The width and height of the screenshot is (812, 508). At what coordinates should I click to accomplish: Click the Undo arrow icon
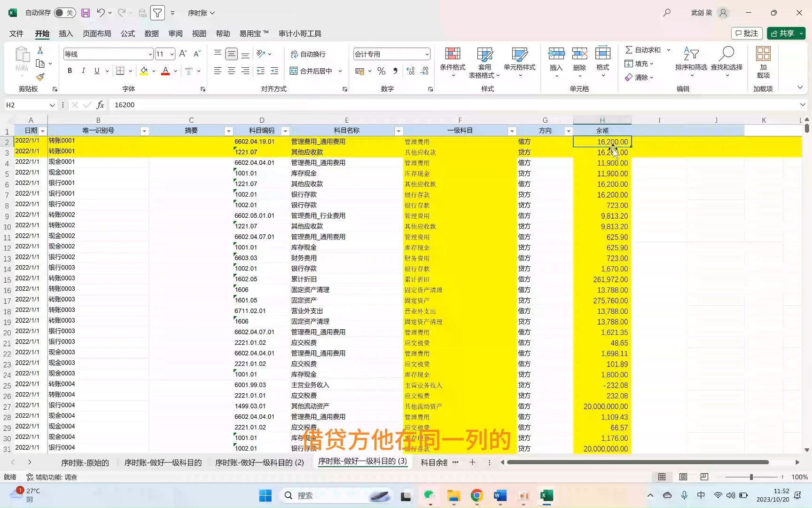[x=101, y=13]
